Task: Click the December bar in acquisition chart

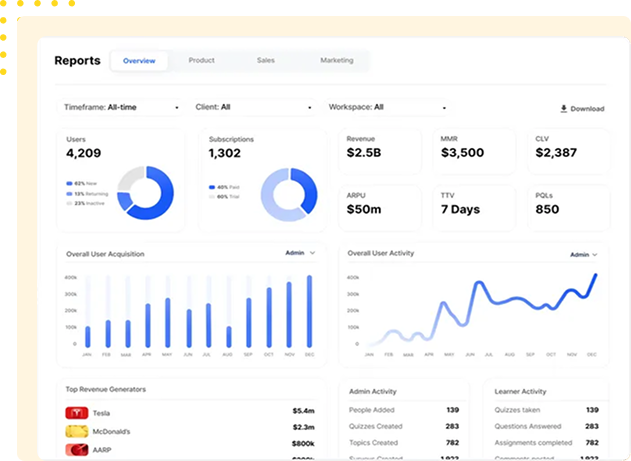Action: coord(309,312)
